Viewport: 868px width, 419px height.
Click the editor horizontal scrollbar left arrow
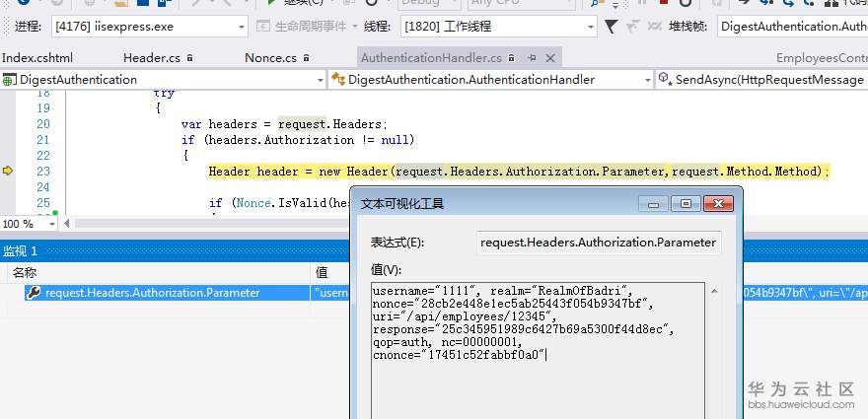pyautogui.click(x=67, y=224)
